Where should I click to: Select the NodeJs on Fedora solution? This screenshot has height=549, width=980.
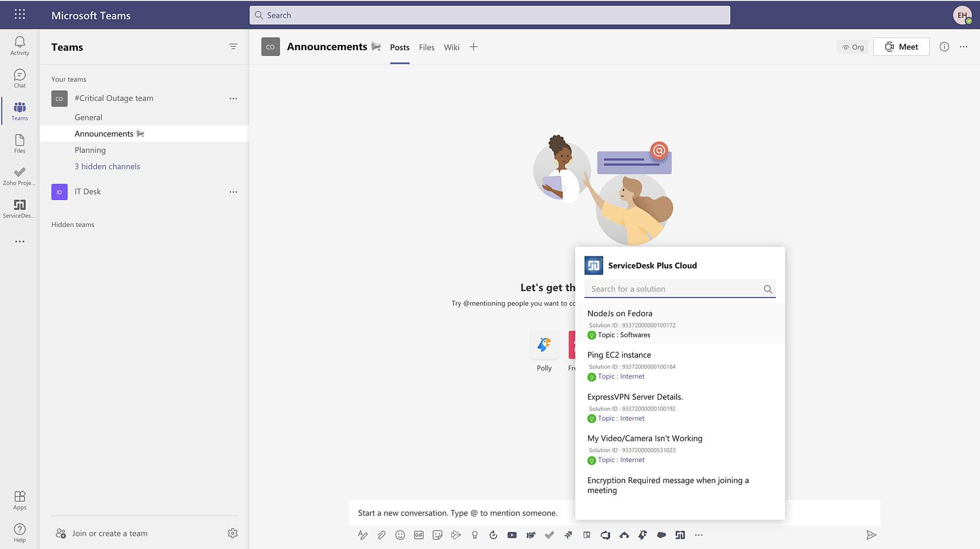680,324
